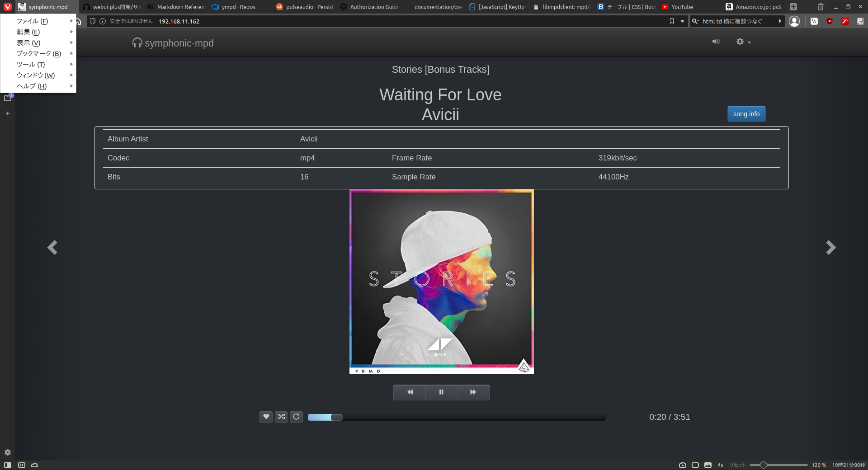
Task: Toggle repeat mode
Action: coord(296,417)
